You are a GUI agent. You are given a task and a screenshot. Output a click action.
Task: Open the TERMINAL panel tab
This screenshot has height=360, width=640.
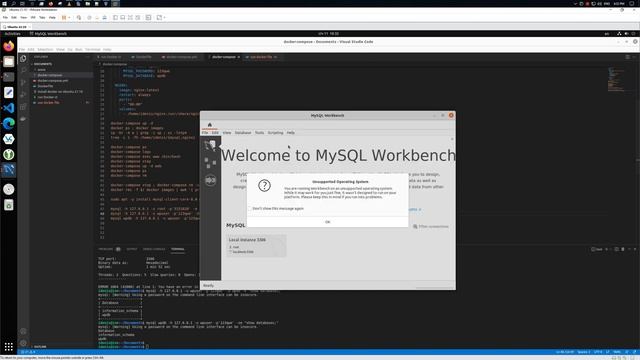click(178, 249)
